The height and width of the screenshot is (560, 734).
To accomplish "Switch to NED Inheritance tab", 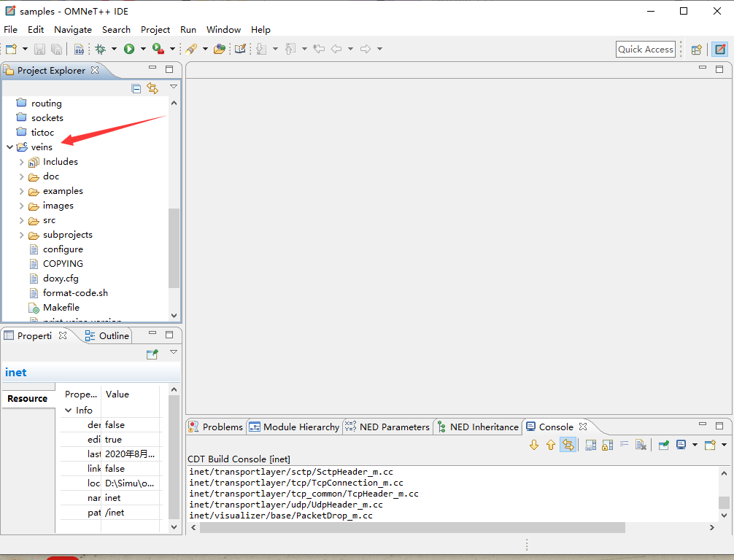I will pyautogui.click(x=478, y=427).
